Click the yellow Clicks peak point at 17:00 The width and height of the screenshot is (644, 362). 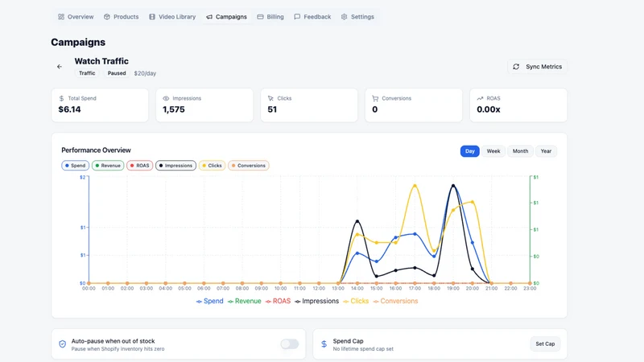(x=415, y=186)
